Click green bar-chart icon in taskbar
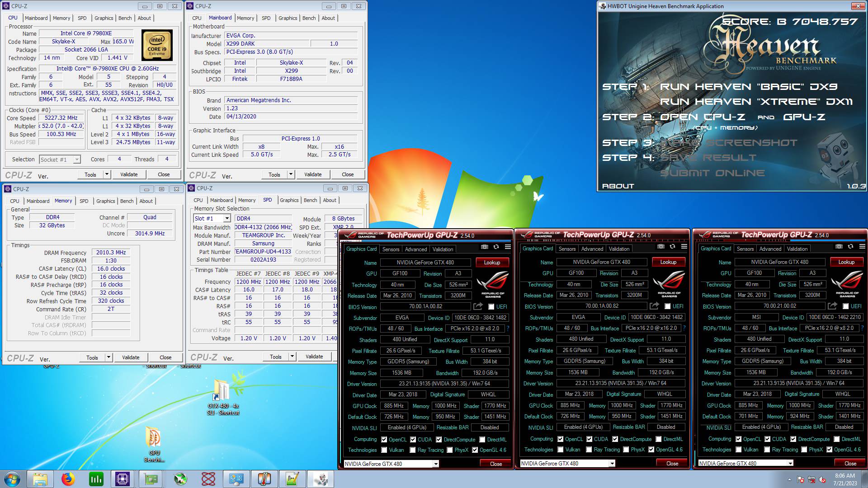Image resolution: width=868 pixels, height=488 pixels. point(96,479)
